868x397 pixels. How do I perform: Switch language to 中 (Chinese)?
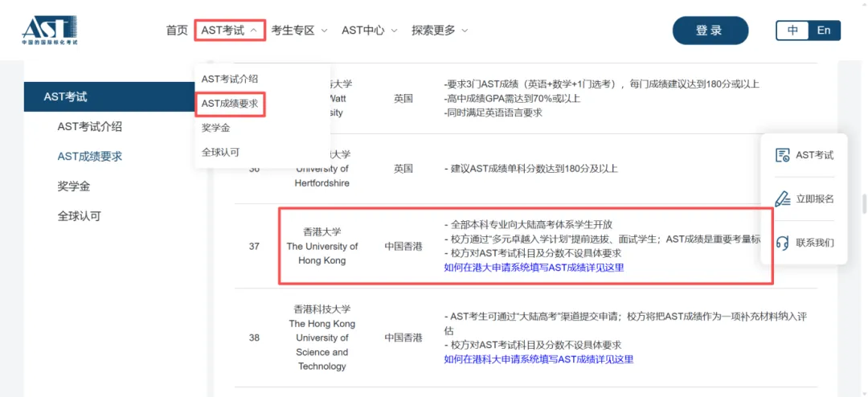click(x=792, y=31)
